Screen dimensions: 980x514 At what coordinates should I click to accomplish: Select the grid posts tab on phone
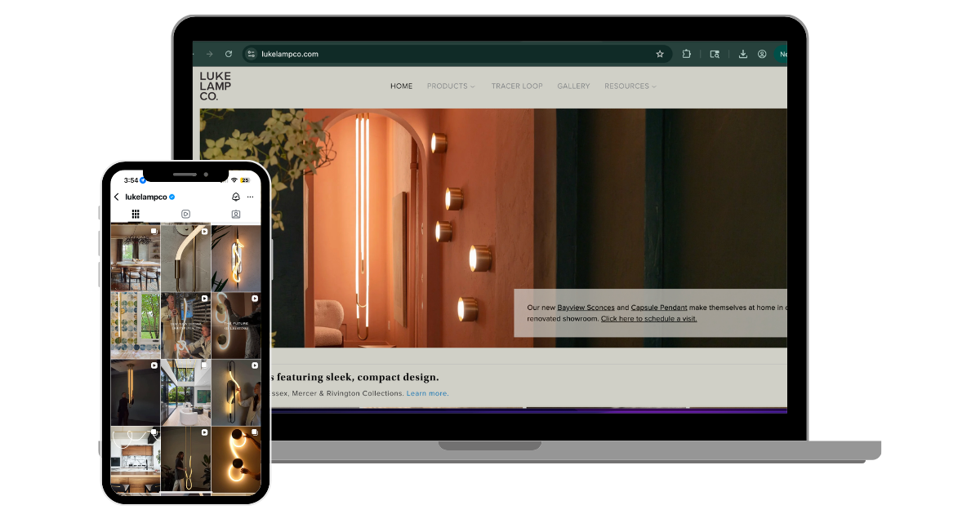(x=136, y=214)
